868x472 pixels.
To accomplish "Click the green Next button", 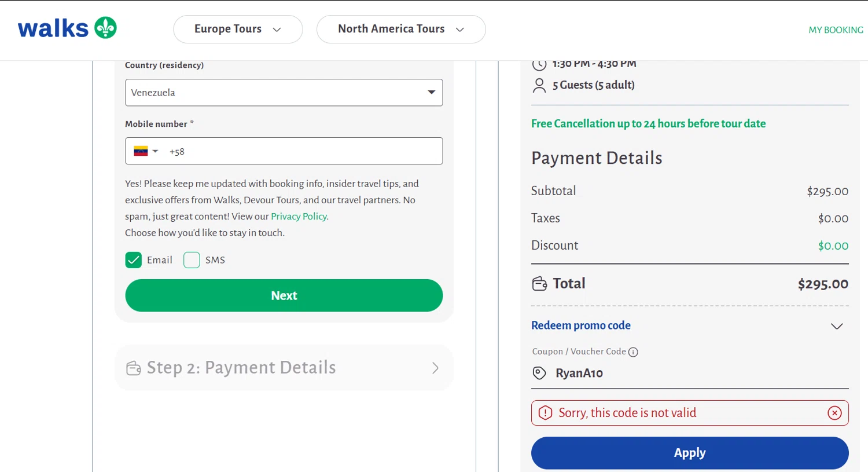I will tap(284, 295).
